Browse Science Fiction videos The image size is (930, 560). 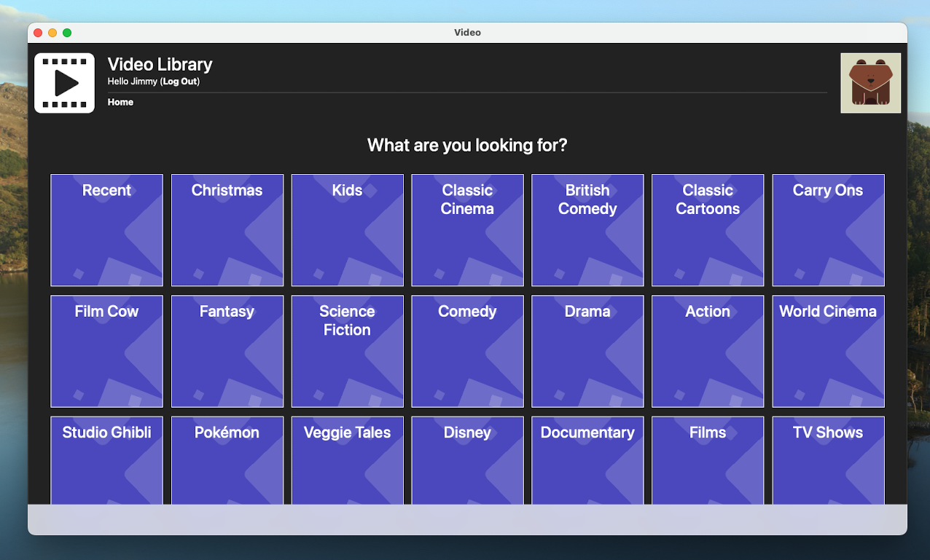347,351
